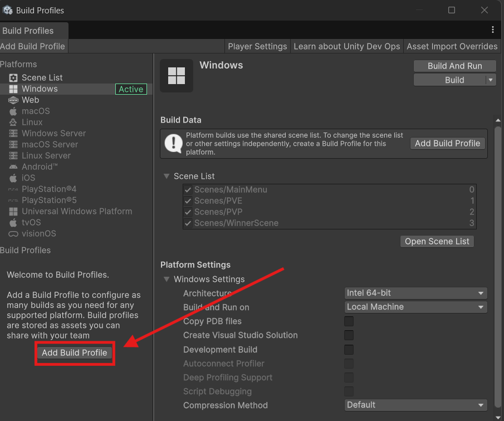Select the Scenes/WinnerScene entry text
The height and width of the screenshot is (421, 504).
click(x=236, y=223)
